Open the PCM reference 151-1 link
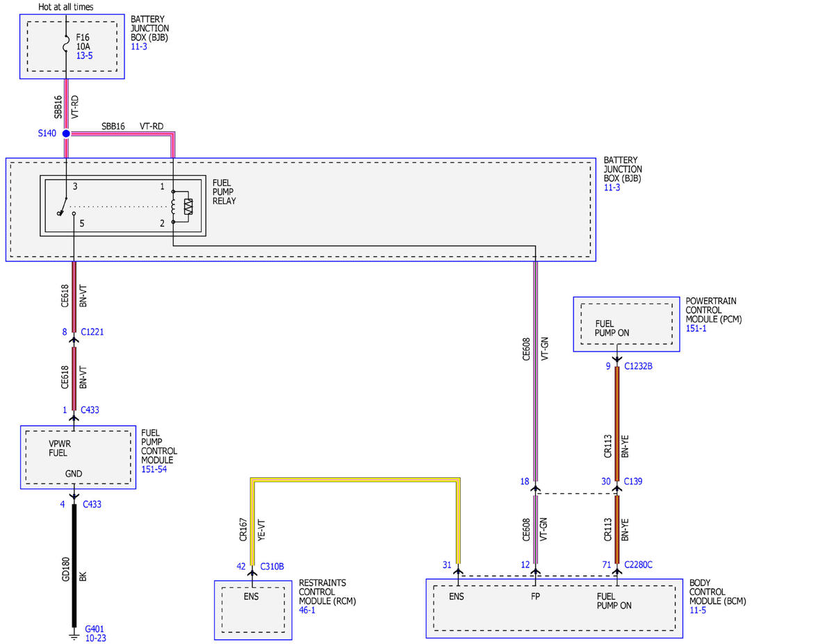This screenshot has height=644, width=834. (696, 329)
